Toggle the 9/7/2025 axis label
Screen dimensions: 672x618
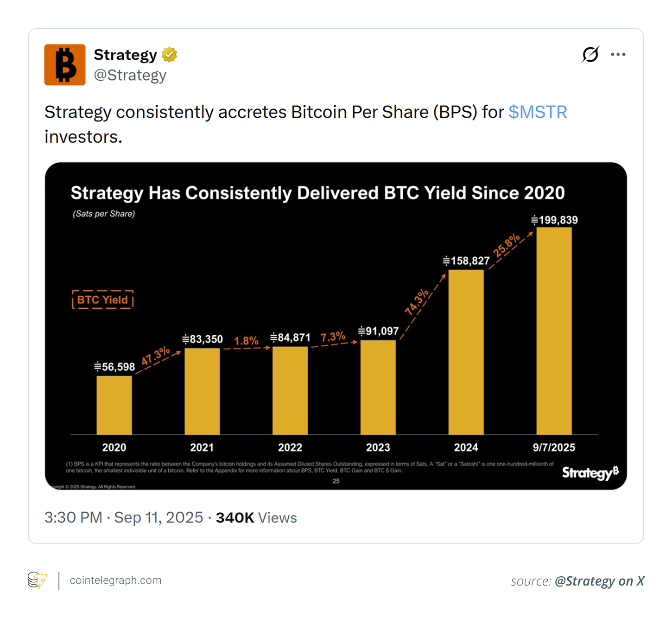(x=554, y=447)
